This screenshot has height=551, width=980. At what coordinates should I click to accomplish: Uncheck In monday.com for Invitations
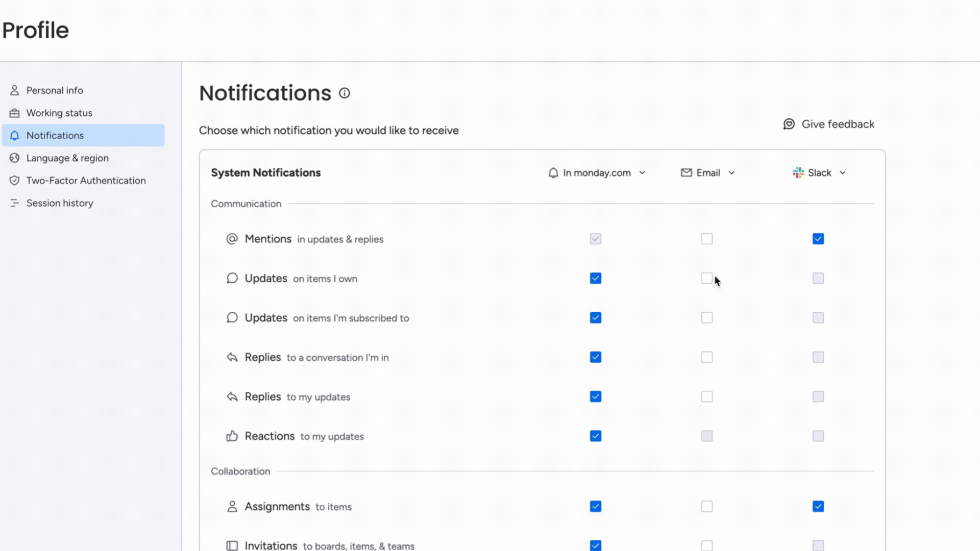coord(596,545)
